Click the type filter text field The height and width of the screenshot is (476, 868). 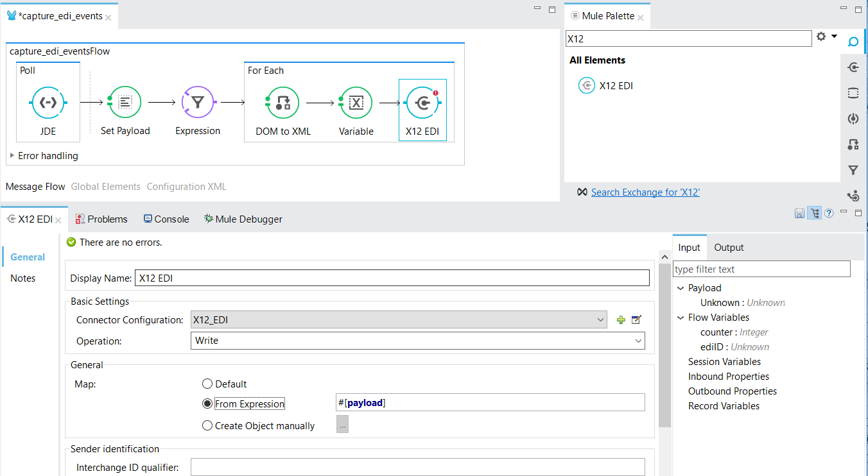[762, 269]
